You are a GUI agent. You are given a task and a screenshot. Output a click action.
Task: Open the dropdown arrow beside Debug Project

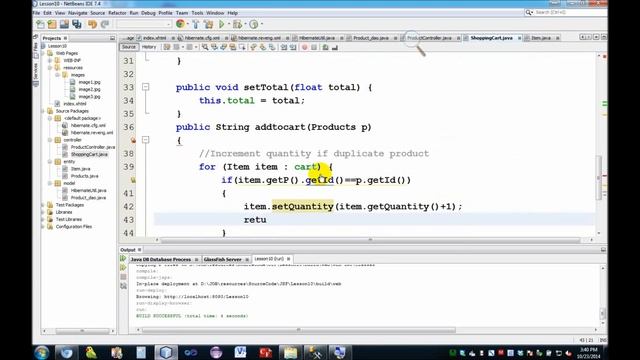[245, 24]
